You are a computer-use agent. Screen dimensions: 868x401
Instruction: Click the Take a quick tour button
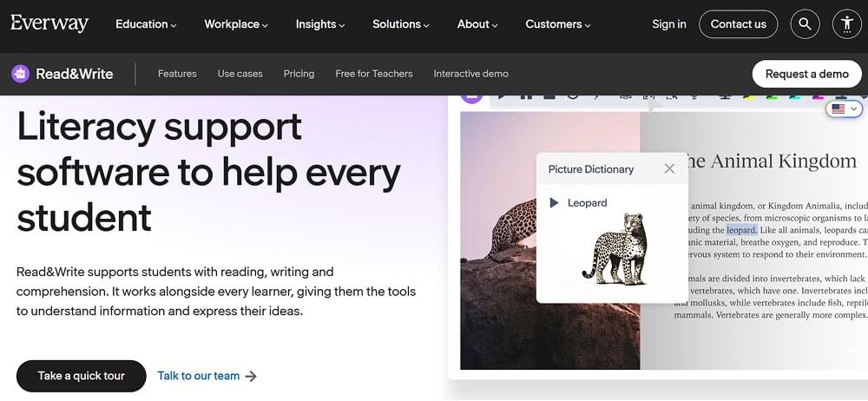(82, 376)
